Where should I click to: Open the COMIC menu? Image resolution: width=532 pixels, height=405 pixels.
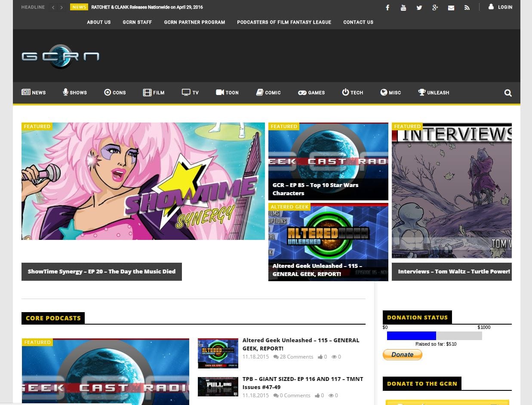click(268, 92)
